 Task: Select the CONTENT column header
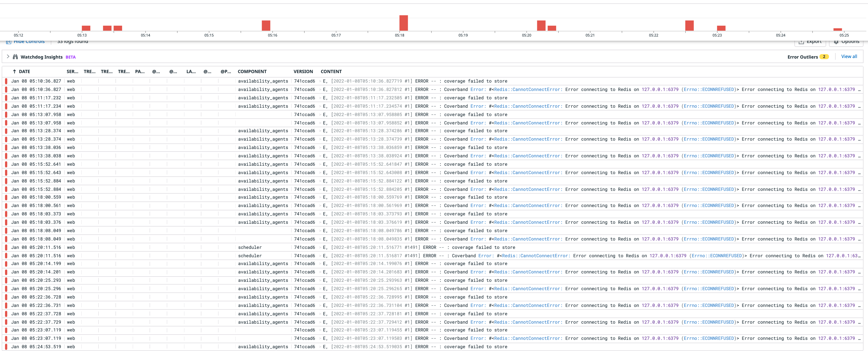tap(331, 71)
